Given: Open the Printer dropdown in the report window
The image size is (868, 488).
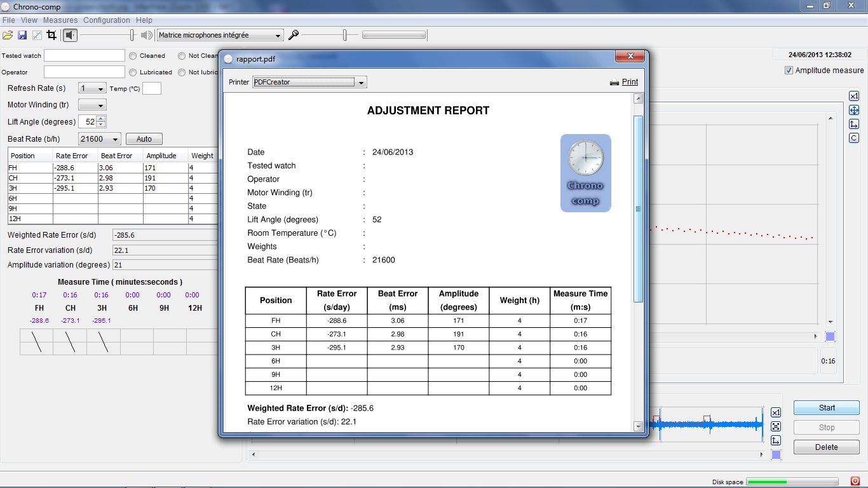Looking at the screenshot, I should [360, 82].
